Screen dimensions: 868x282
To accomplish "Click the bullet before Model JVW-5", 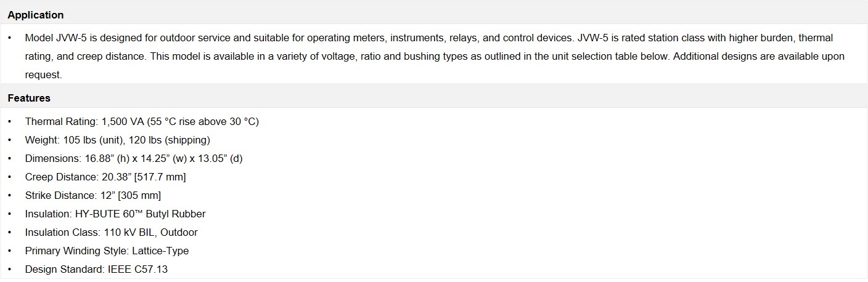I will 10,38.
